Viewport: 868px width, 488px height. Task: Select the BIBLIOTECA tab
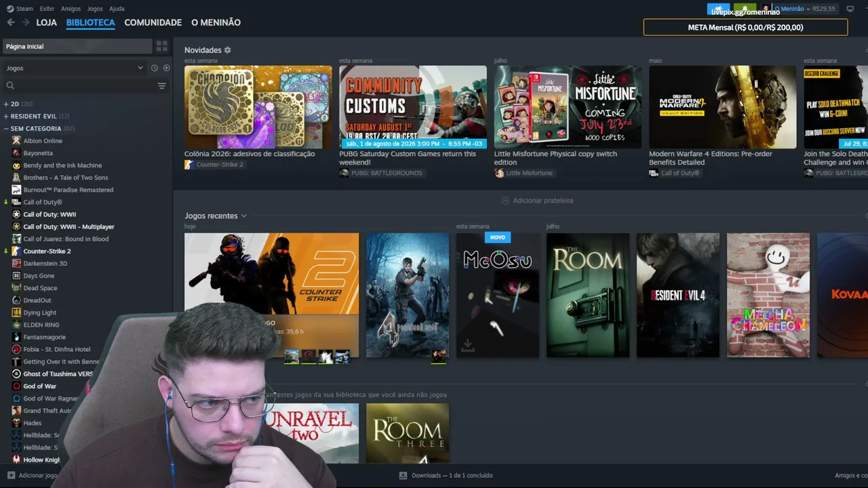click(x=91, y=22)
